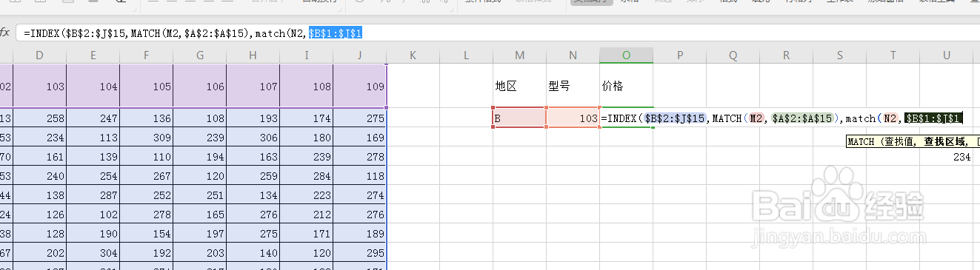Select cell with value 113
Image resolution: width=980 pixels, height=270 pixels.
[x=93, y=137]
